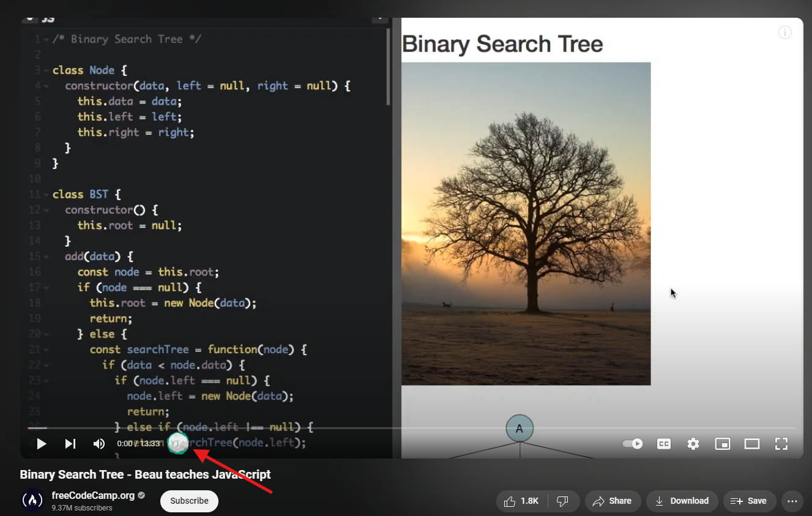Save video to a playlist
Viewport: 812px width, 516px height.
click(x=749, y=501)
